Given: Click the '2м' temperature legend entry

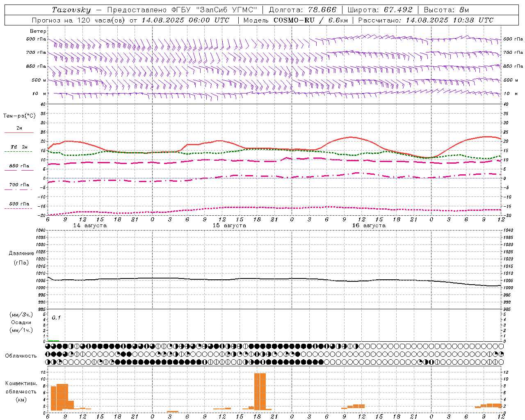Looking at the screenshot, I should pos(19,128).
